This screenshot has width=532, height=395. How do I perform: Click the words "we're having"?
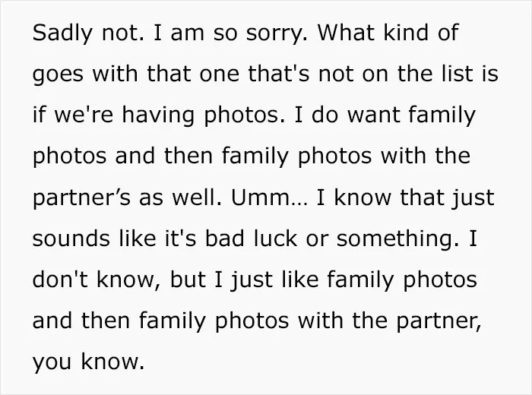(125, 115)
